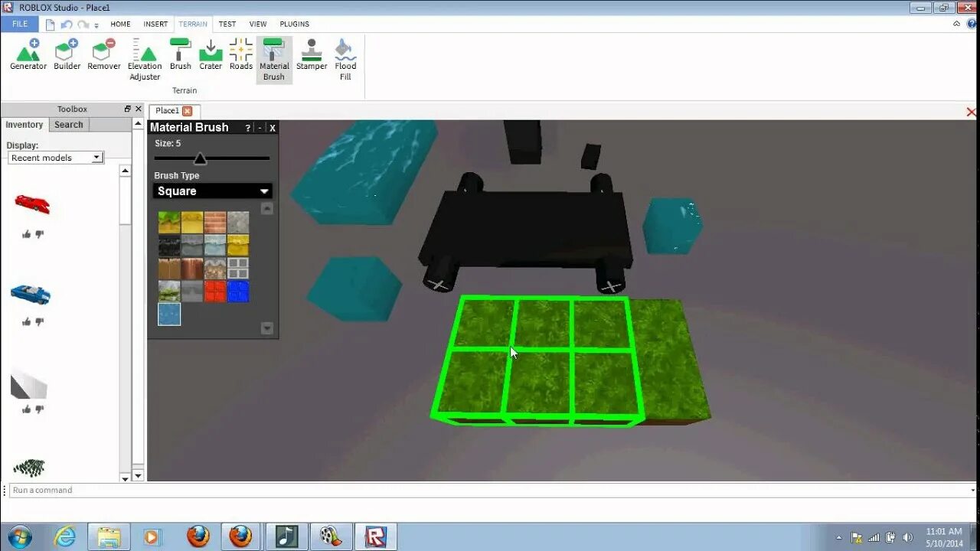Open Material Brush help question mark
The image size is (980, 551).
(x=247, y=128)
